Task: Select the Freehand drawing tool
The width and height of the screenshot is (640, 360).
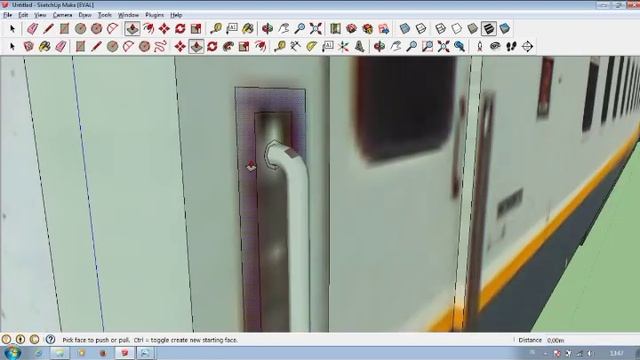Action: point(160,46)
